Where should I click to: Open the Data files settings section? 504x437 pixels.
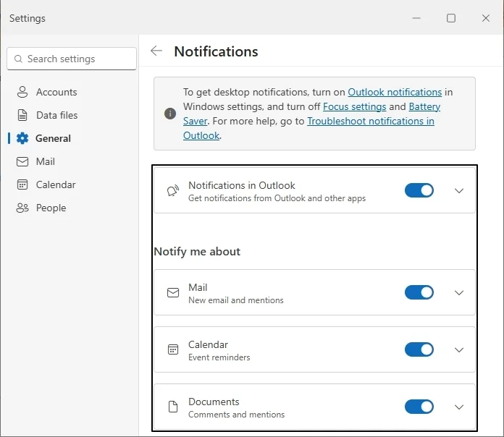click(56, 115)
